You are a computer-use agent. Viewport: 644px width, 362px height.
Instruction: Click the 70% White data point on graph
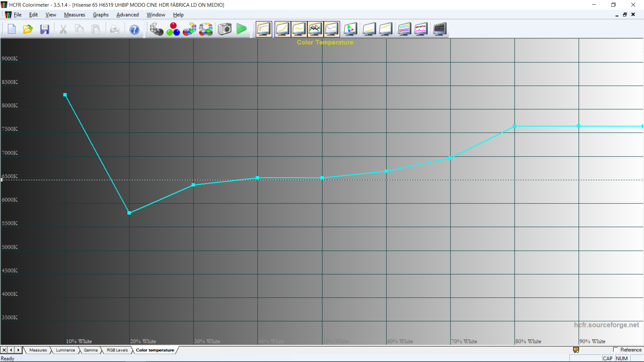[x=450, y=158]
